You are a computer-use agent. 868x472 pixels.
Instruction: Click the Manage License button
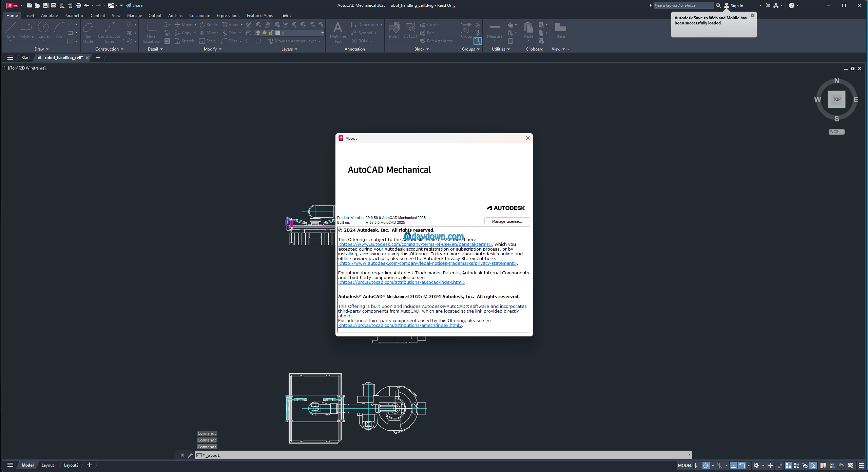point(507,221)
